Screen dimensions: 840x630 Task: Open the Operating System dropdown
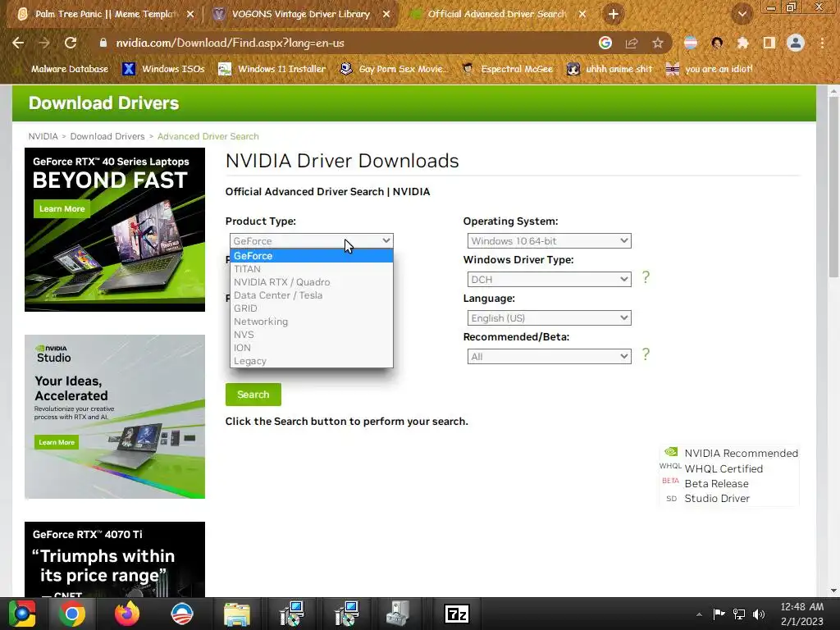[549, 241]
